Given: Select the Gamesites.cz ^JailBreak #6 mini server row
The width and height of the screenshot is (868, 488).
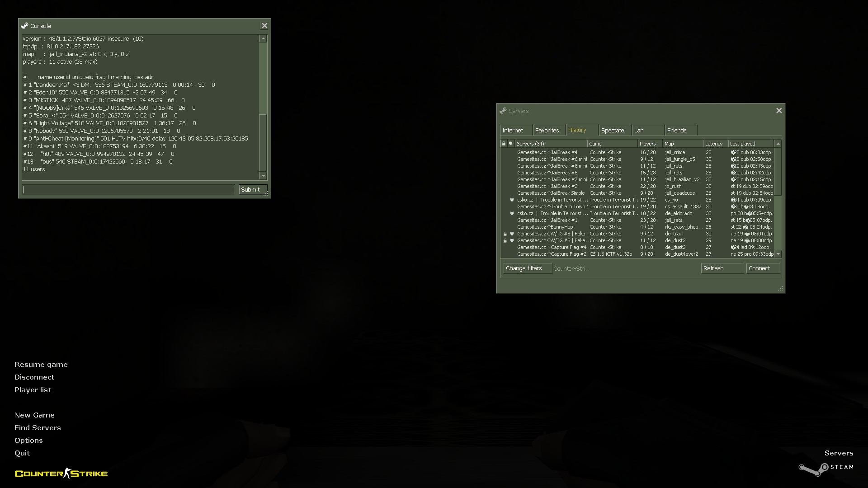Looking at the screenshot, I should (x=637, y=159).
